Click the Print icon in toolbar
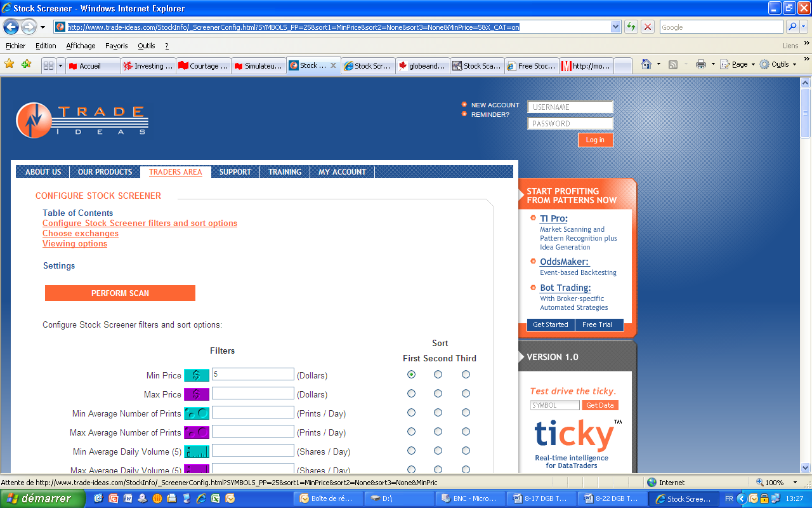Viewport: 812px width, 508px height. 701,64
